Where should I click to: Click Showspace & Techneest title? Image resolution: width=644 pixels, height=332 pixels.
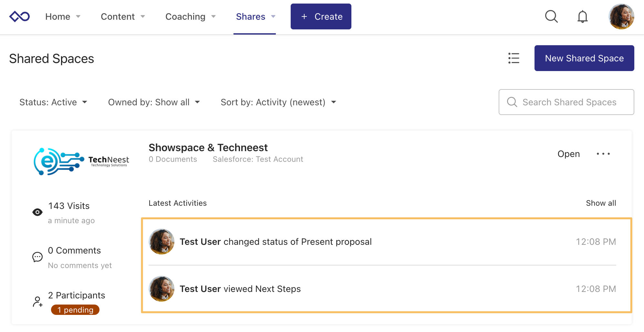[x=208, y=148]
